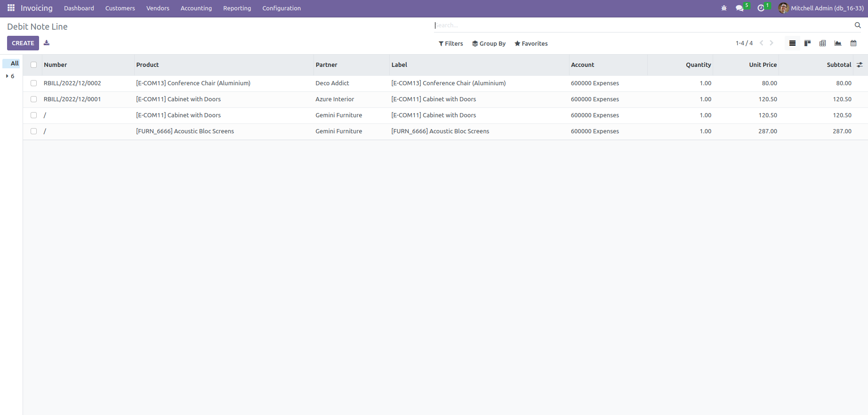The image size is (868, 415).
Task: Open the Reporting menu
Action: [237, 8]
